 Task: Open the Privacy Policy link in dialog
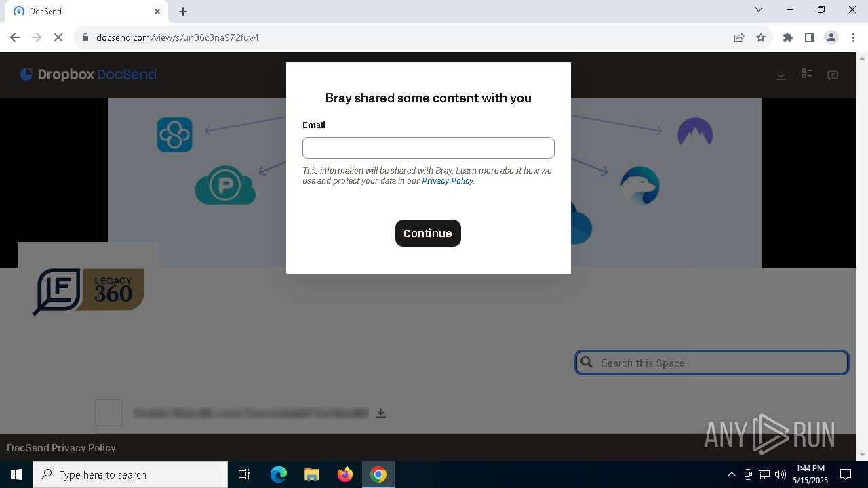pos(448,181)
